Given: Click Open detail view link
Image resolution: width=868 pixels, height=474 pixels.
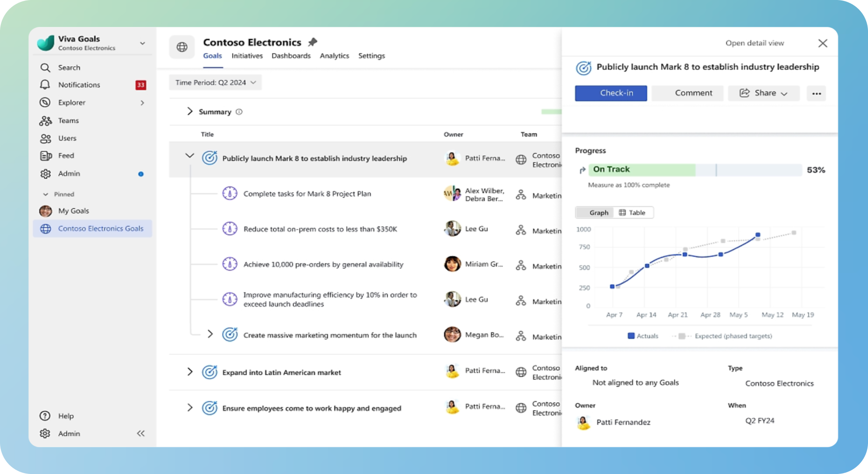Looking at the screenshot, I should [x=755, y=43].
